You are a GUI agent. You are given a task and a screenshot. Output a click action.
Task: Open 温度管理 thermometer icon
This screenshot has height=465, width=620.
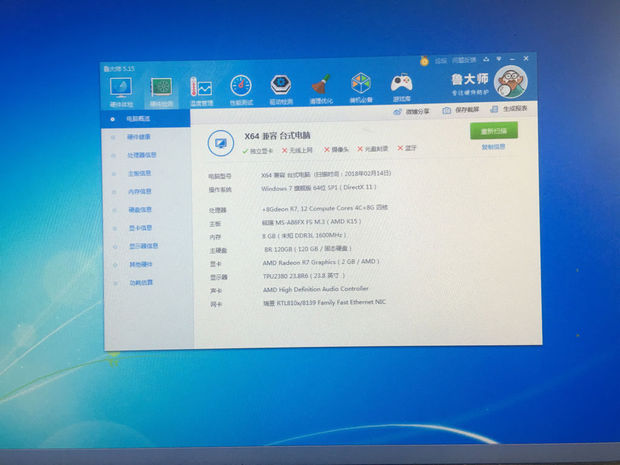click(x=201, y=87)
